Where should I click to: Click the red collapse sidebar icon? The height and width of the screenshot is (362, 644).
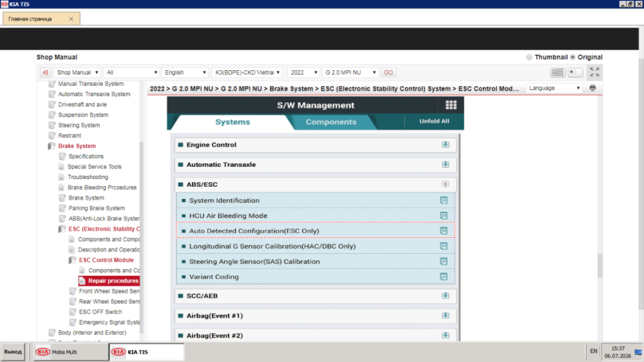pyautogui.click(x=45, y=72)
